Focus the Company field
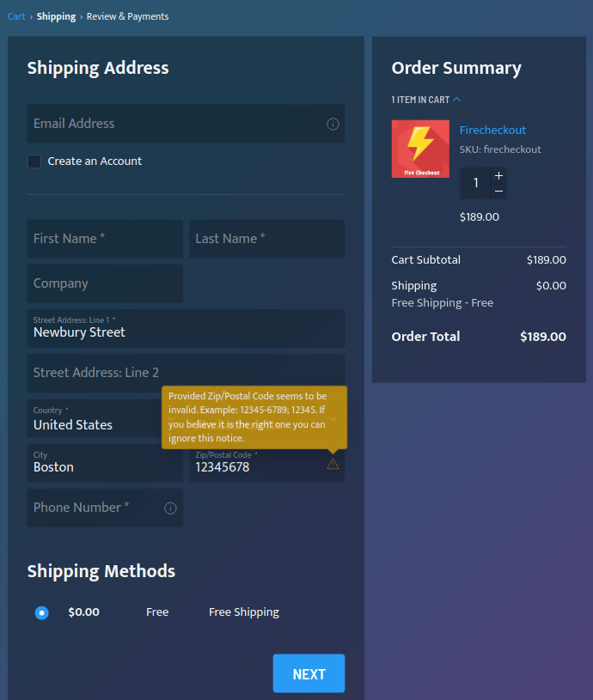Viewport: 593px width, 700px height. (x=105, y=283)
